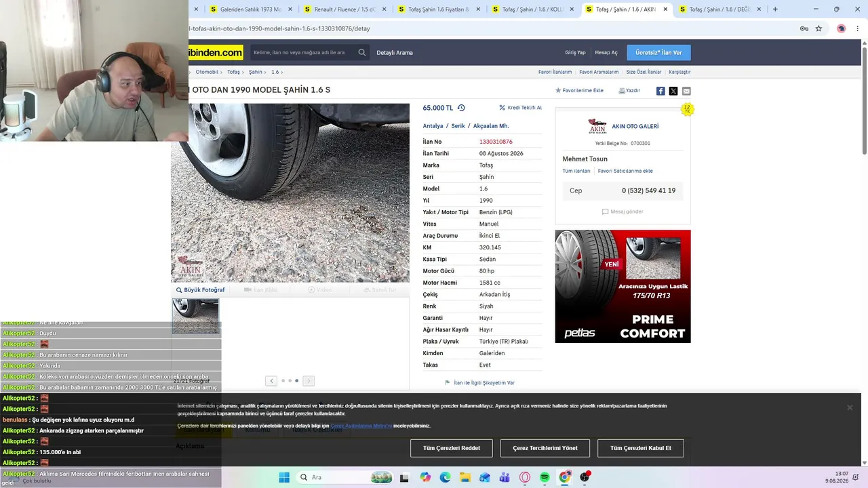The image size is (868, 488).
Task: Click the Serik district link
Action: pyautogui.click(x=458, y=126)
